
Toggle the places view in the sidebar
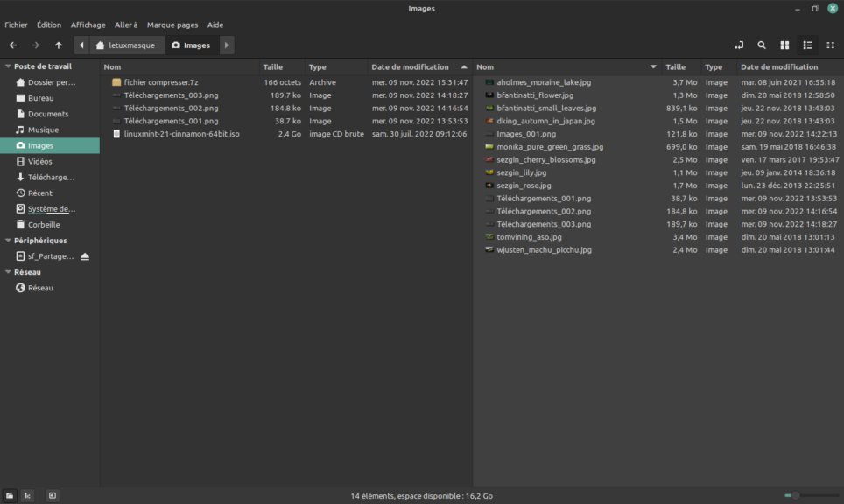(9, 495)
